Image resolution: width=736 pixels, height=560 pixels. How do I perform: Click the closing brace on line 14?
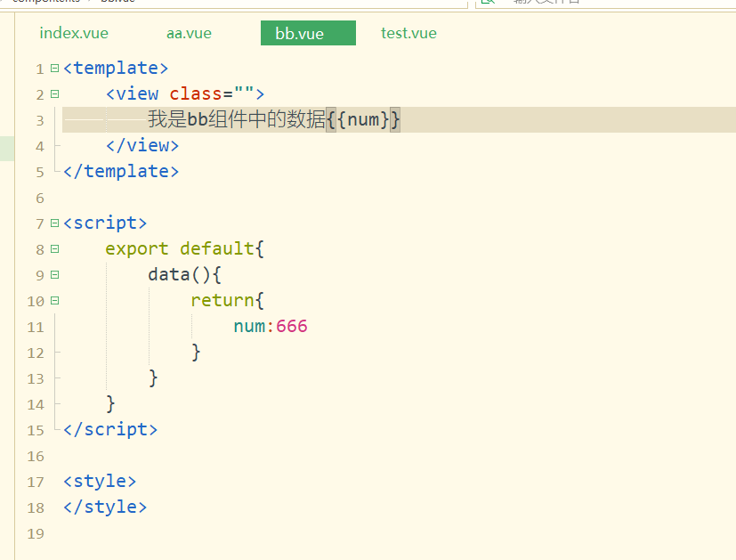click(110, 403)
